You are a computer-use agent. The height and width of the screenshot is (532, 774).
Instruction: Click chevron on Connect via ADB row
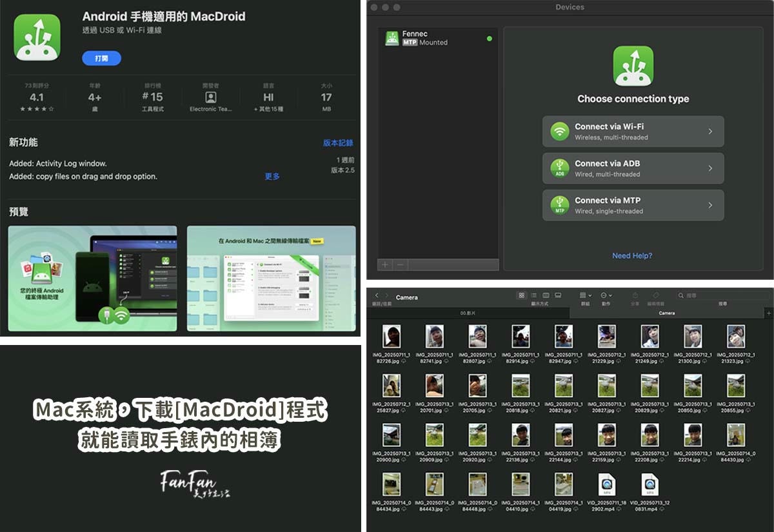click(x=710, y=168)
